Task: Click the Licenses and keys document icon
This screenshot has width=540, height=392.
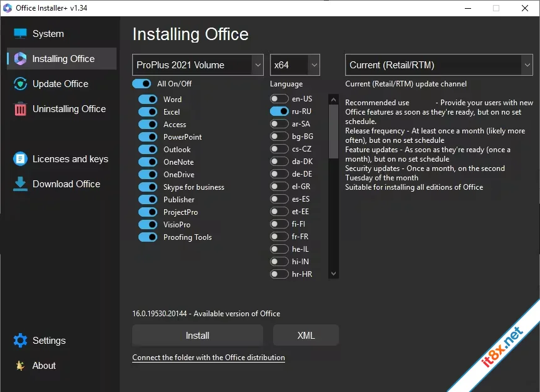Action: pos(20,158)
